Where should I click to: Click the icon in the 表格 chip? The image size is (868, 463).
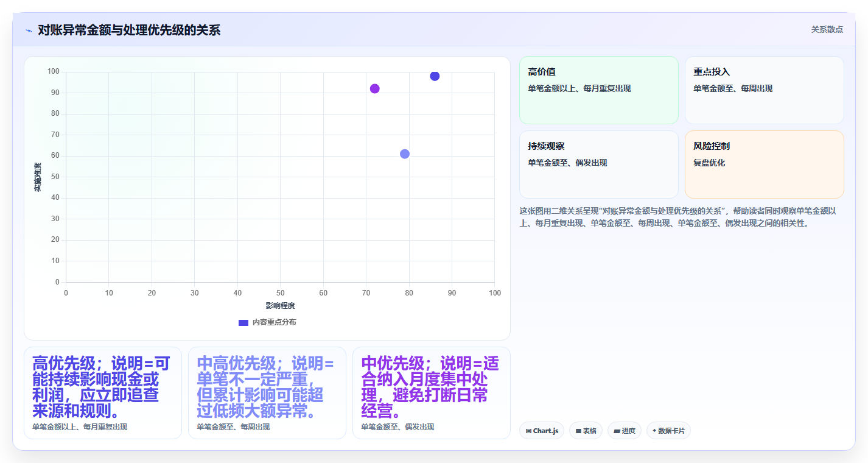(578, 431)
